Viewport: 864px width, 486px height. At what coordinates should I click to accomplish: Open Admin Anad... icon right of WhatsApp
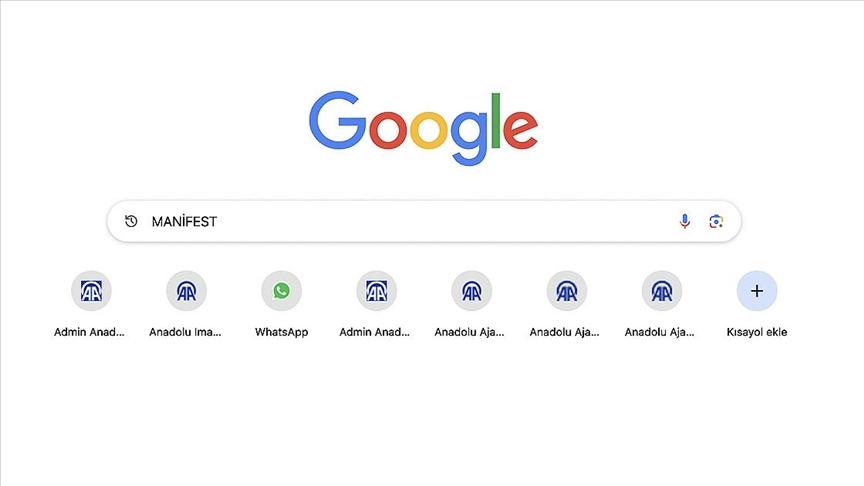376,291
